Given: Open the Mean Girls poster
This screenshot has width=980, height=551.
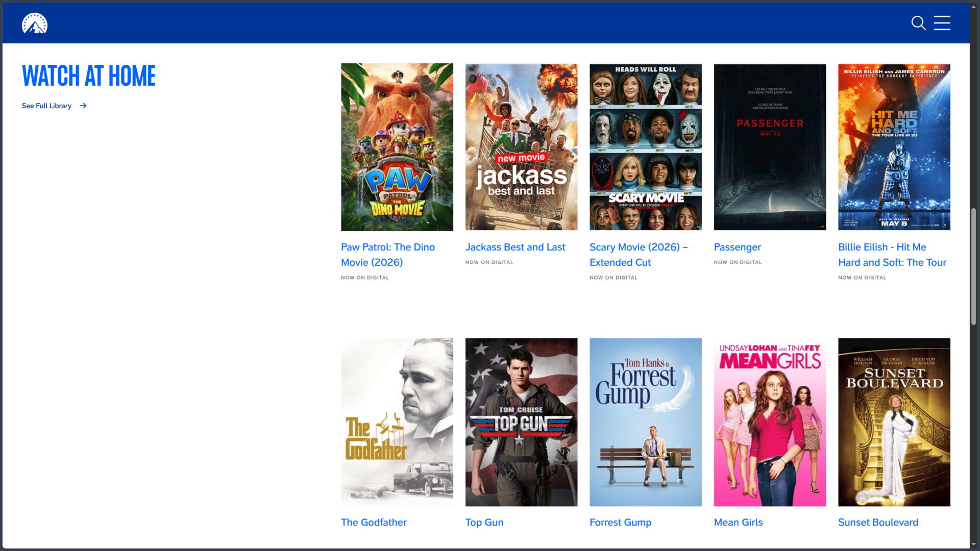Looking at the screenshot, I should click(x=770, y=422).
